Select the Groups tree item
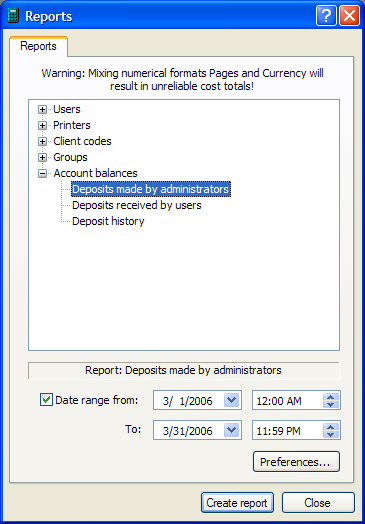Screen dimensions: 365x524 (70, 157)
